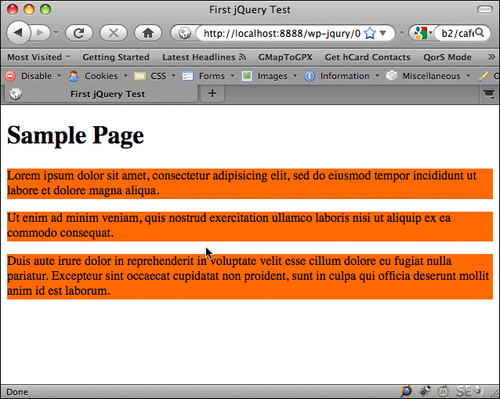
Task: Click the Forms toolbar icon
Action: 188,76
